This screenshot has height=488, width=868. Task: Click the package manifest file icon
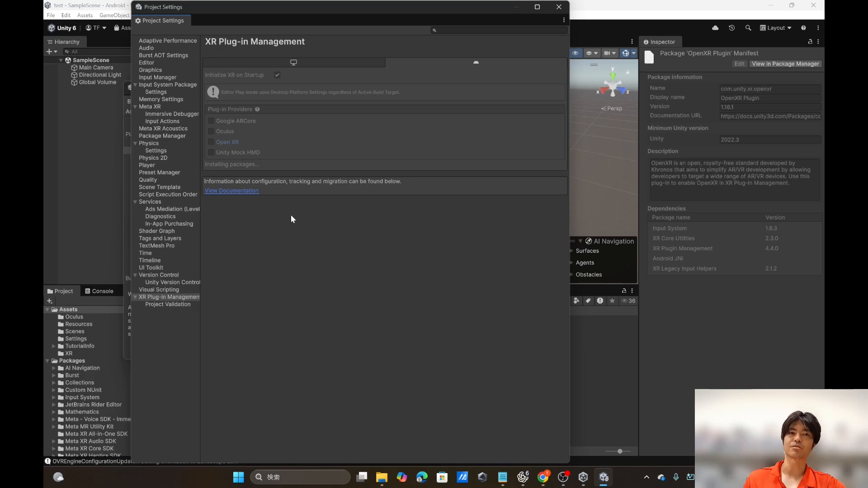pos(649,57)
